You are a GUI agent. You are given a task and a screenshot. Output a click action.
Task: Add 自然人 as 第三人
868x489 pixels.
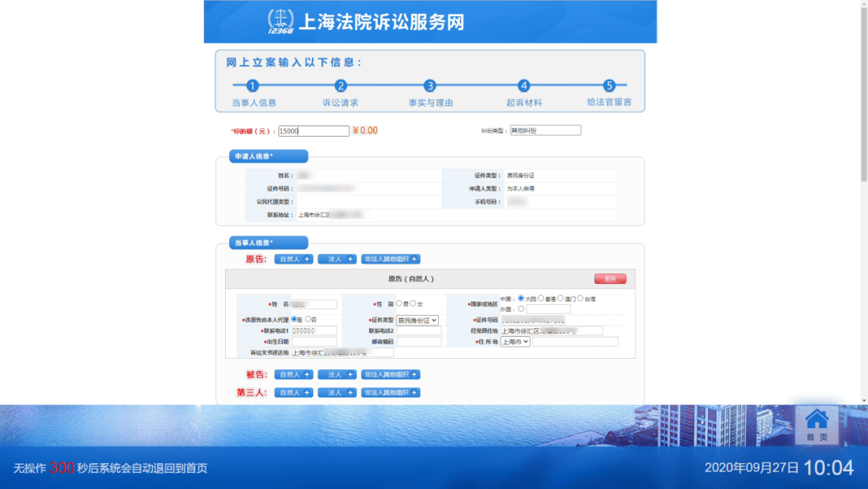[293, 392]
